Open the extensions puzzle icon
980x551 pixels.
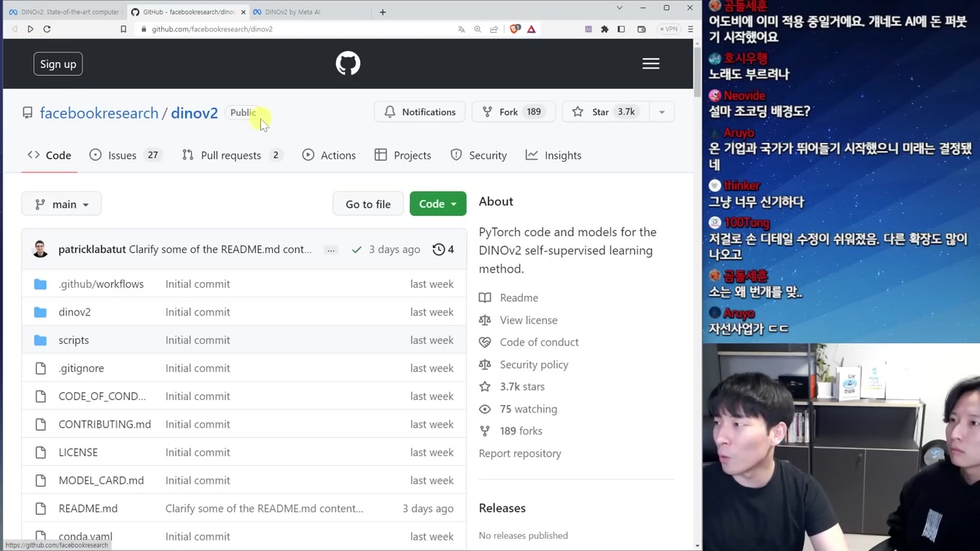604,29
